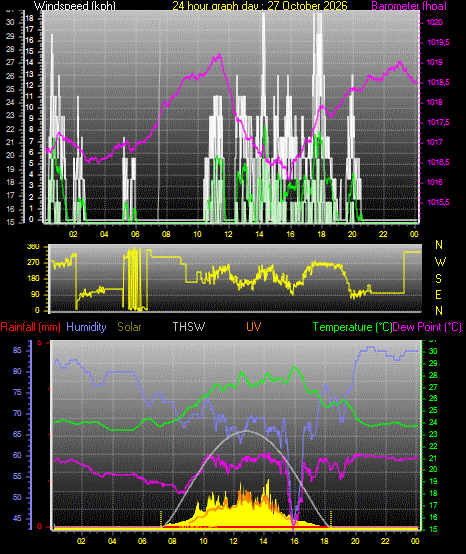
Task: Select the 1015,5 barometer axis value
Action: pyautogui.click(x=438, y=202)
